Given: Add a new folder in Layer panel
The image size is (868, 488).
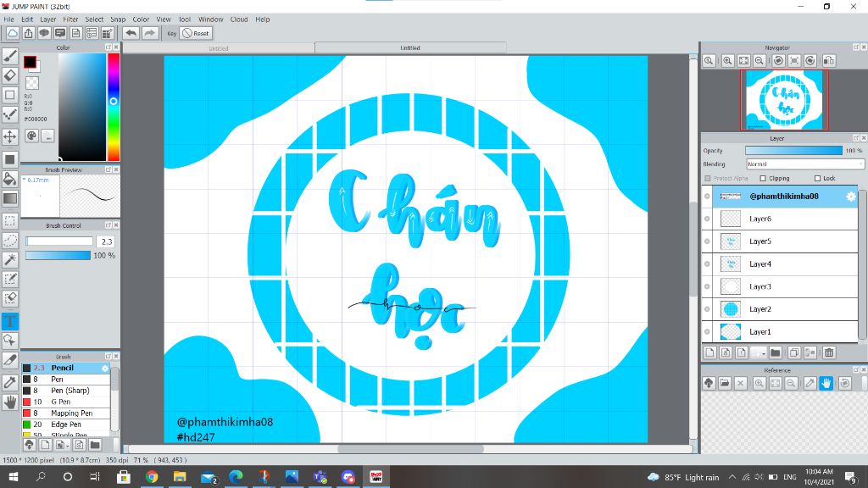Looking at the screenshot, I should pos(776,352).
